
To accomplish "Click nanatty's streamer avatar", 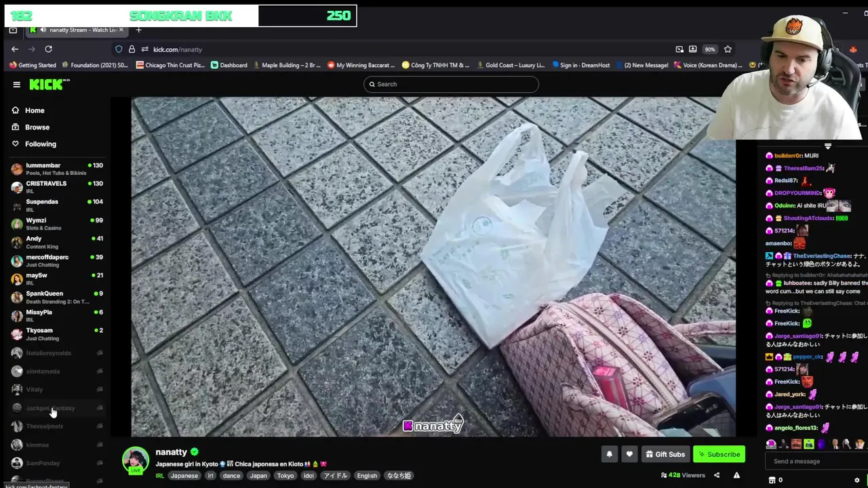I will click(x=135, y=460).
